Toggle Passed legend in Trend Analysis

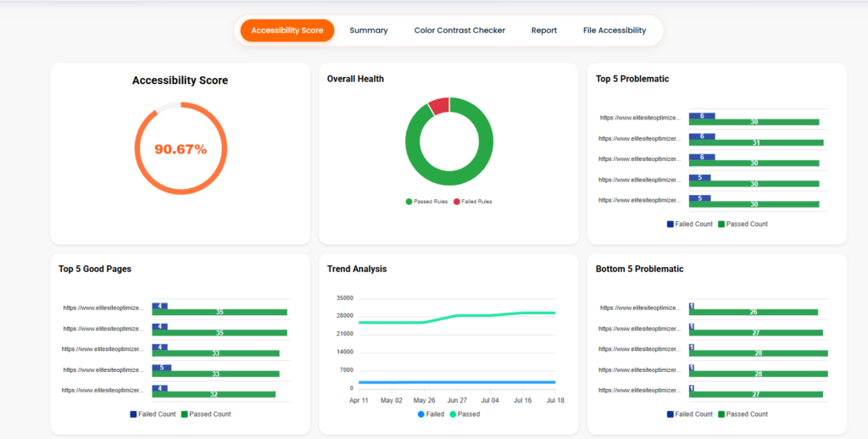tap(465, 414)
